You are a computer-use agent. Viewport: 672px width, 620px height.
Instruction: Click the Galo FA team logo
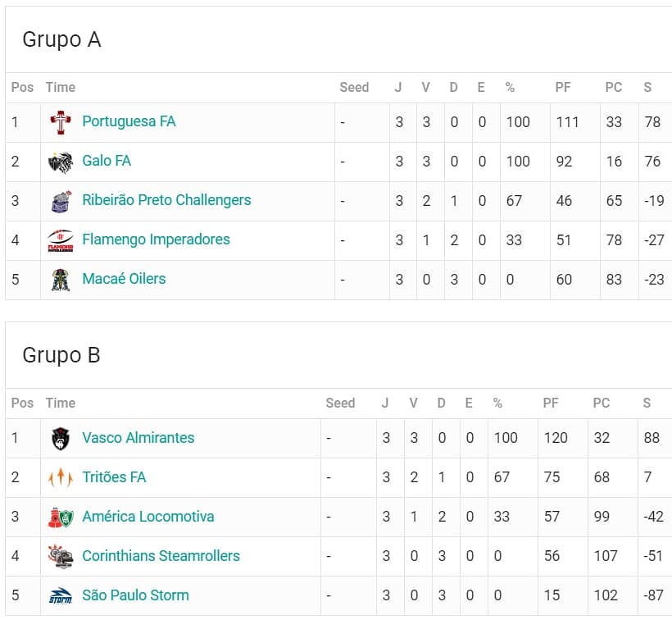click(x=61, y=162)
